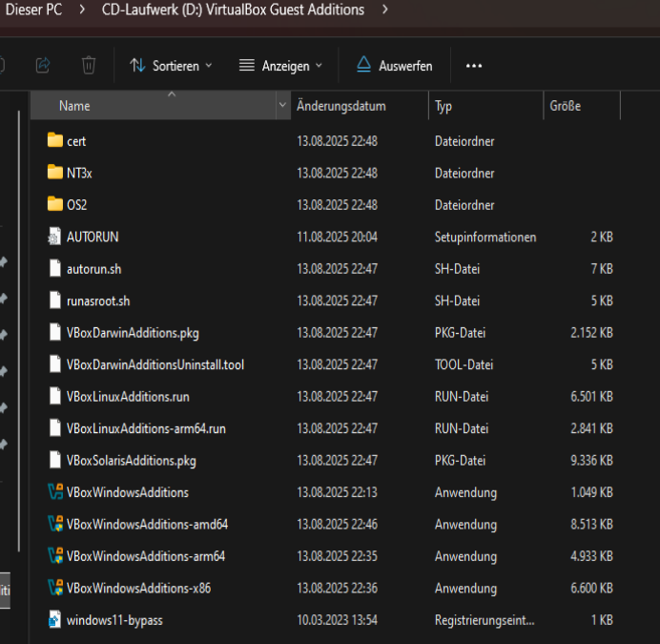Sort by Größe column header
Screen dimensions: 660x644
tap(565, 106)
